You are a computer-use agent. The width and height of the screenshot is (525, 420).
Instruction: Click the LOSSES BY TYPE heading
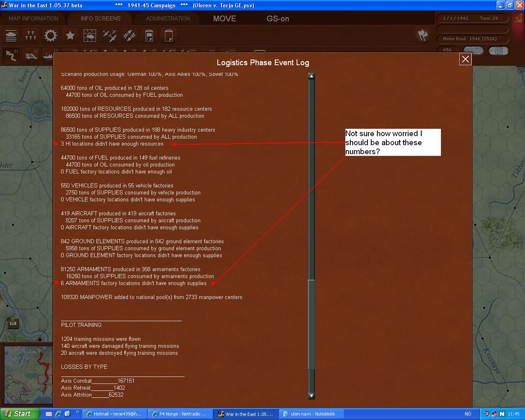(x=84, y=367)
